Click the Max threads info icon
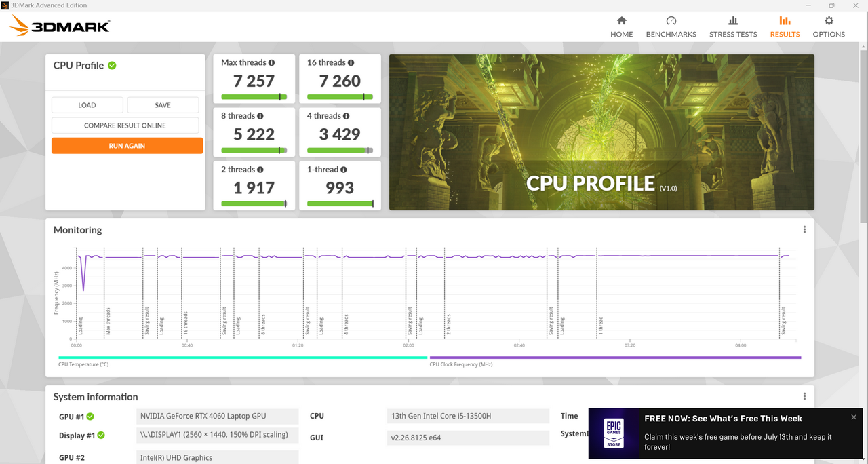 click(271, 62)
